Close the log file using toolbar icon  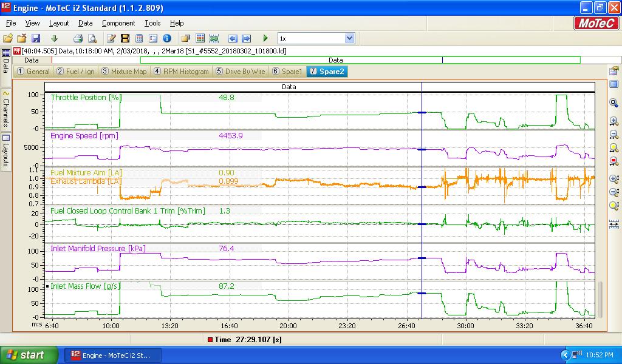point(21,38)
